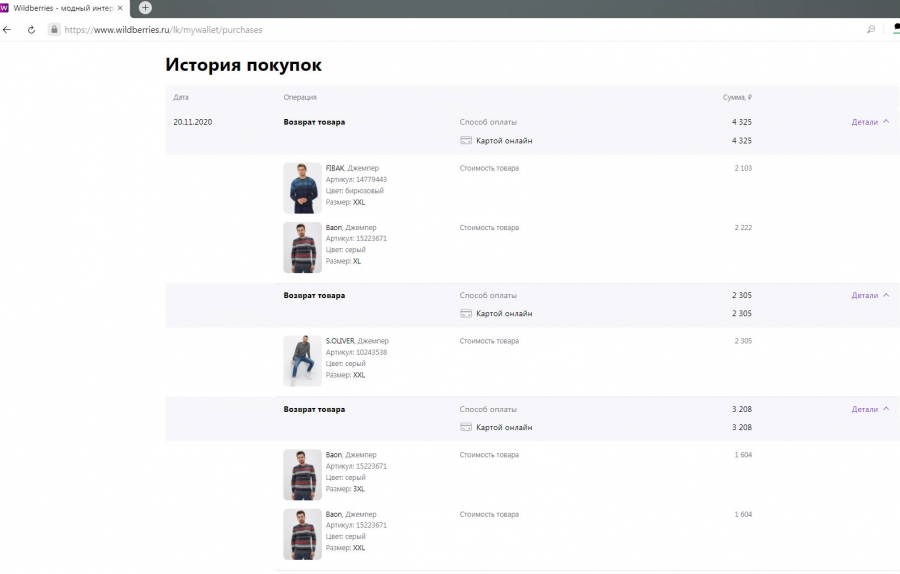This screenshot has height=574, width=900.
Task: Click Baon, Джемпер name with size XL
Action: tap(351, 227)
